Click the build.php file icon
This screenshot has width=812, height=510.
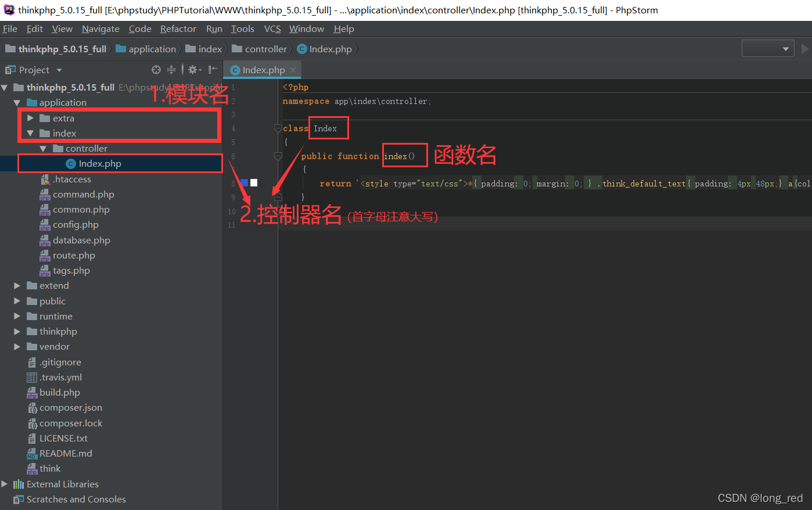point(32,393)
